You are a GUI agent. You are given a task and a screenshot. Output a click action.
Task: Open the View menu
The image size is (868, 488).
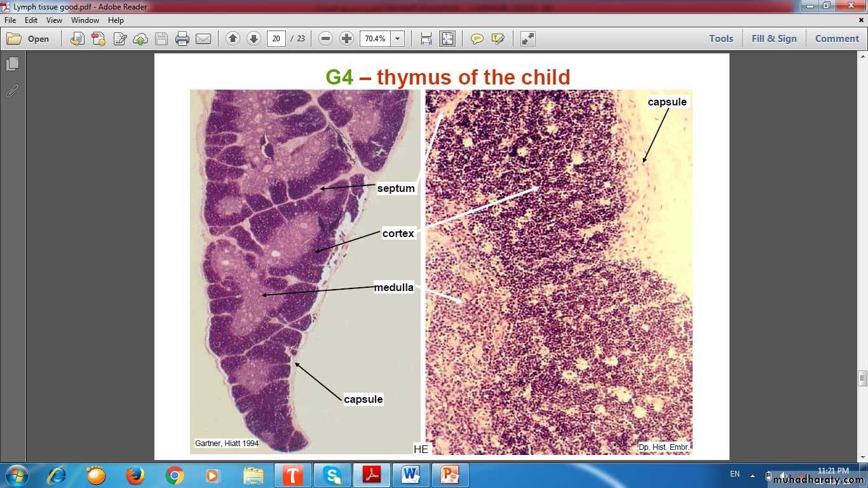[x=54, y=20]
